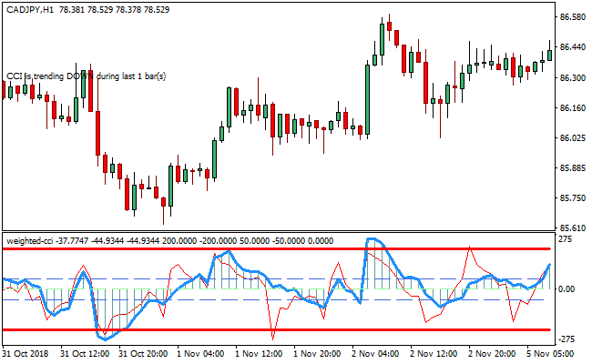The image size is (592, 364).
Task: Click the 86.160 price label
Action: point(573,108)
